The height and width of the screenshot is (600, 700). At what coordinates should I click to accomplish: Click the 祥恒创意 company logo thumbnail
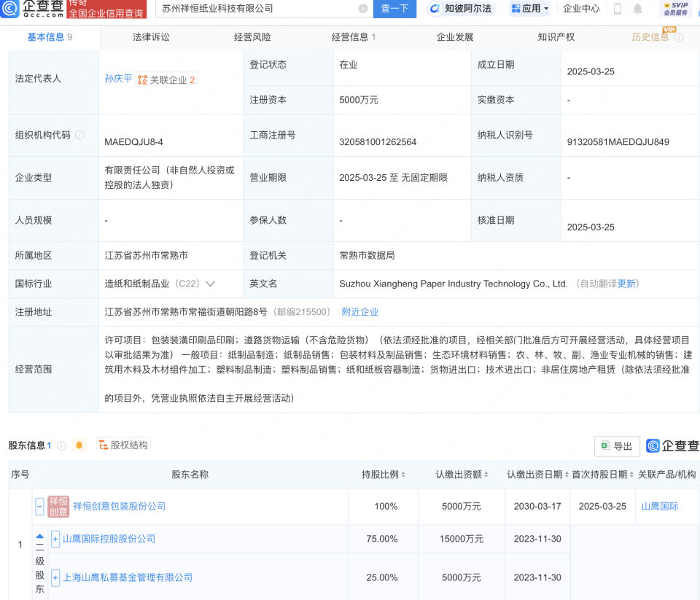[x=58, y=506]
